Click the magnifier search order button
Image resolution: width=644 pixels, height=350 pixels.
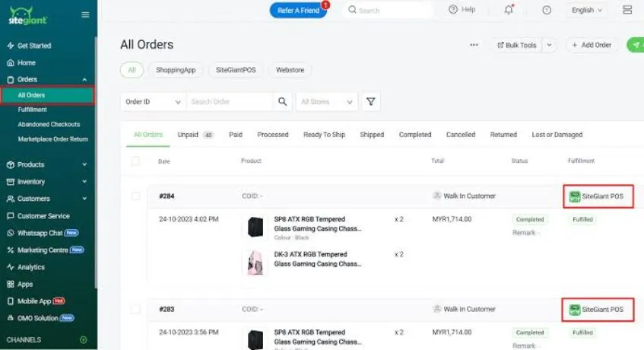[282, 101]
